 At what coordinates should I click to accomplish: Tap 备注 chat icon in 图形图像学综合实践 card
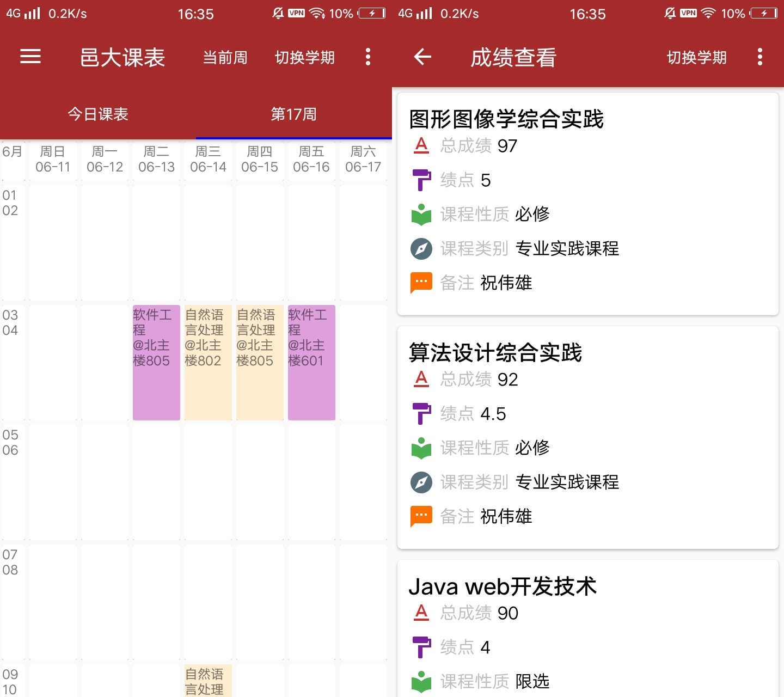pyautogui.click(x=421, y=283)
